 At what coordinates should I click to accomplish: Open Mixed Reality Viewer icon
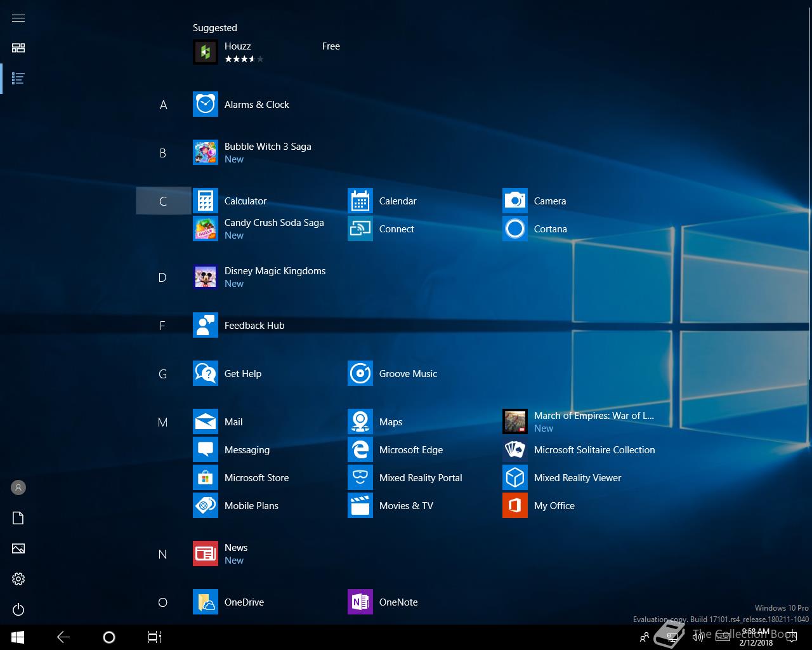click(x=515, y=477)
